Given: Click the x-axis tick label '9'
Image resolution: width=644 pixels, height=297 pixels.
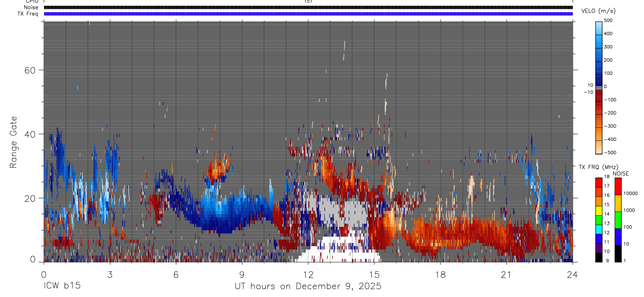Looking at the screenshot, I should [242, 274].
